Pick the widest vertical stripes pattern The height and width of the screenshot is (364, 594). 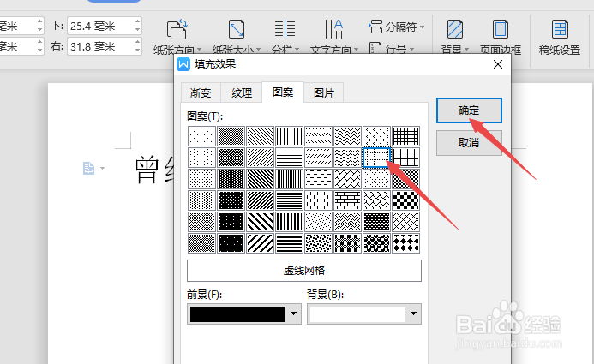[x=289, y=222]
